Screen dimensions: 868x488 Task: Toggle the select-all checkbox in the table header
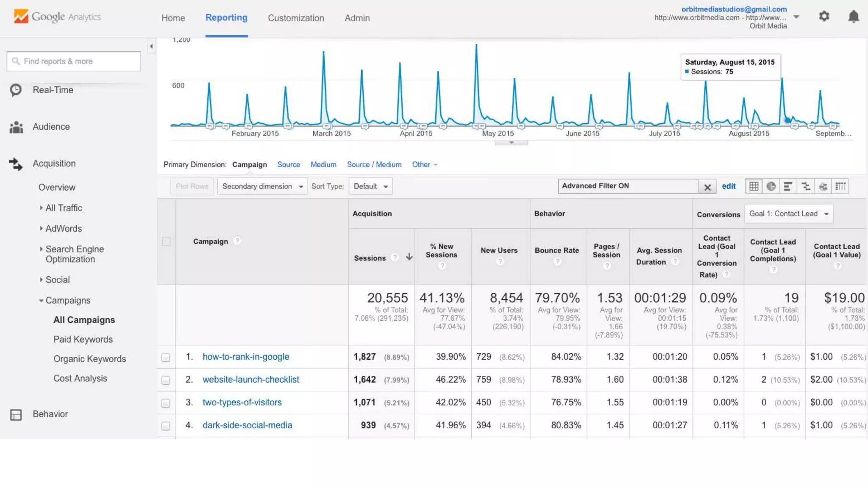pyautogui.click(x=166, y=241)
